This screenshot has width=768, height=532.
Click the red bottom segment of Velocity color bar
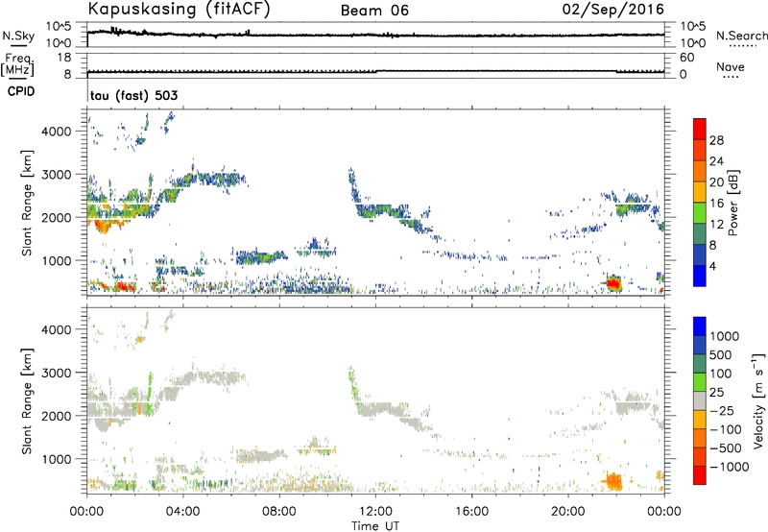[700, 475]
